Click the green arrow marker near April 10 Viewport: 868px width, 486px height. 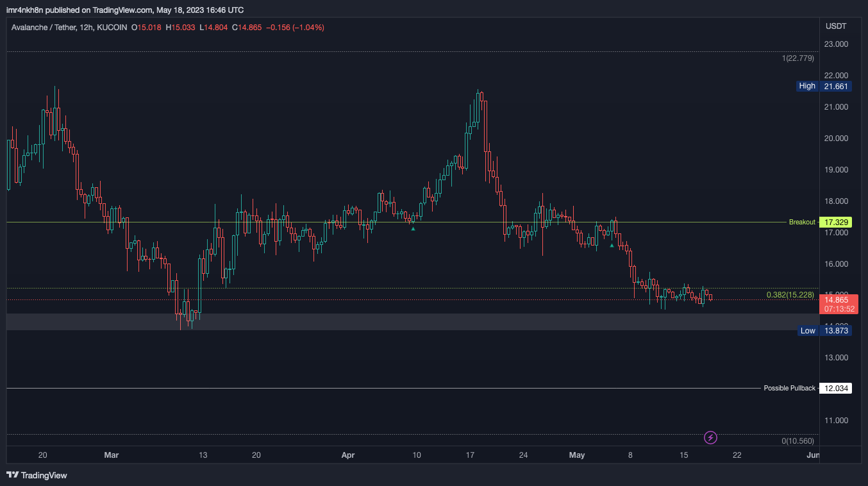tap(413, 229)
